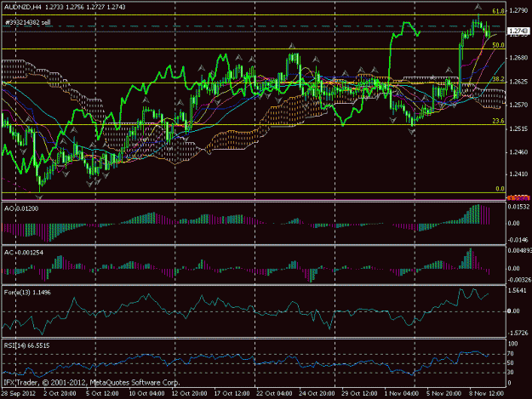Click the 5 Nov 20:00 time label
Screen dimensions: 532x399
[x=443, y=393]
